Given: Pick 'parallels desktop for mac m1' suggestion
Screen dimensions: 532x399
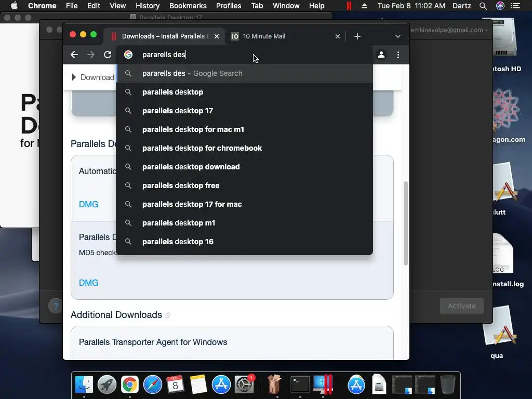Looking at the screenshot, I should click(x=244, y=129).
